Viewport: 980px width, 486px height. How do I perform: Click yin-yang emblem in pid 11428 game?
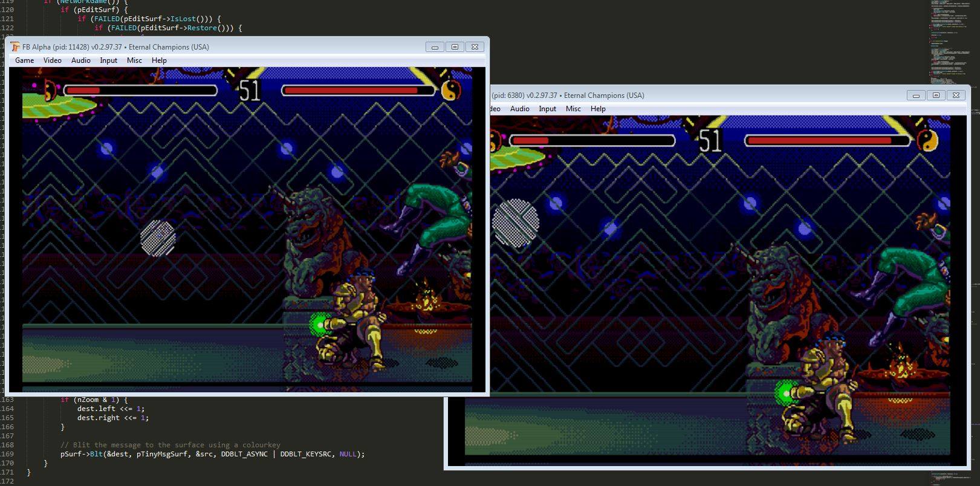pyautogui.click(x=450, y=90)
